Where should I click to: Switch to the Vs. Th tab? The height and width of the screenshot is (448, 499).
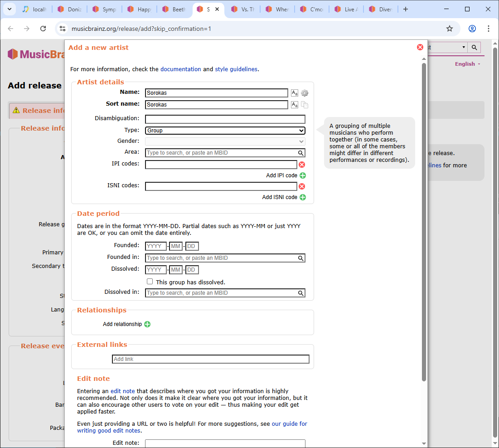pyautogui.click(x=243, y=9)
